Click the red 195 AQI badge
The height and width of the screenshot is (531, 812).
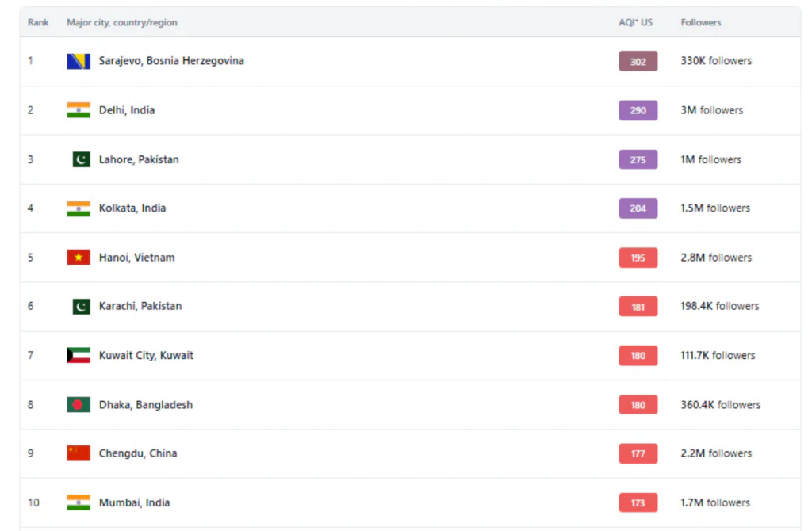click(x=638, y=258)
